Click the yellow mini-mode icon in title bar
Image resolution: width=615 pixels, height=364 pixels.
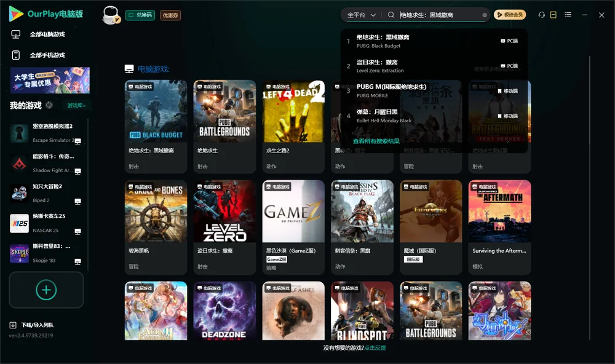553,15
